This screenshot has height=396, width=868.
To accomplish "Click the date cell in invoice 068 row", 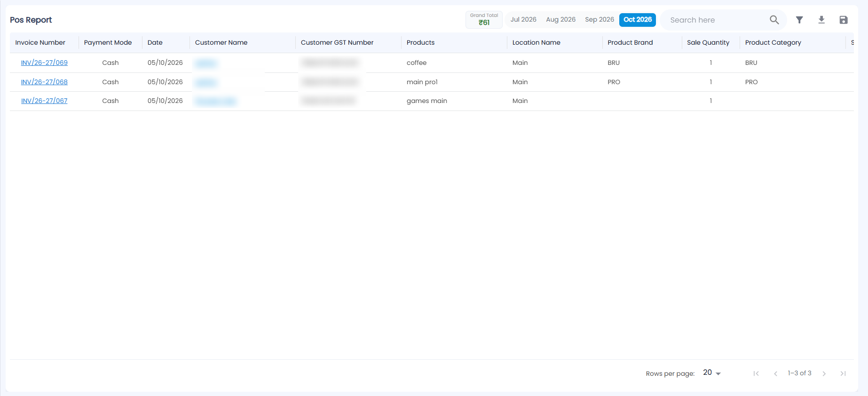I will coord(165,82).
